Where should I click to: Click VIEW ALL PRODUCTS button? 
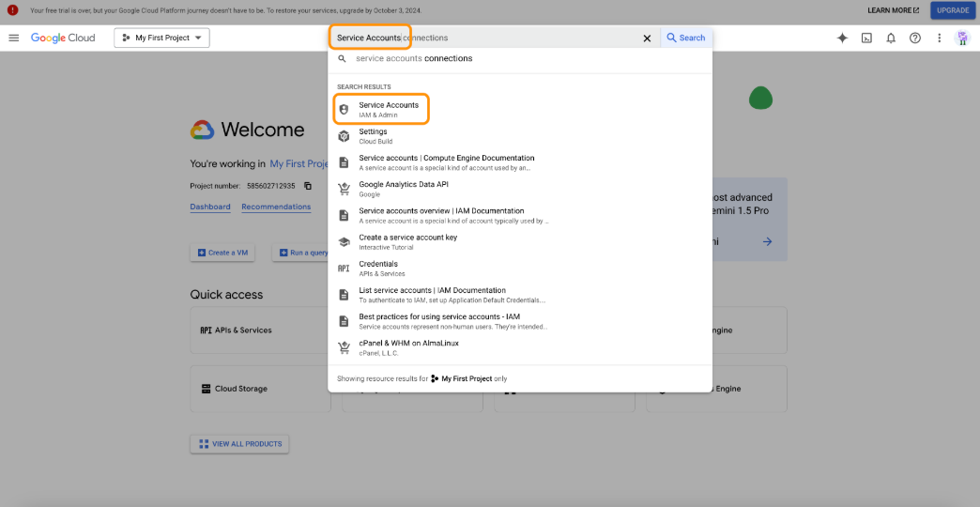pos(239,444)
